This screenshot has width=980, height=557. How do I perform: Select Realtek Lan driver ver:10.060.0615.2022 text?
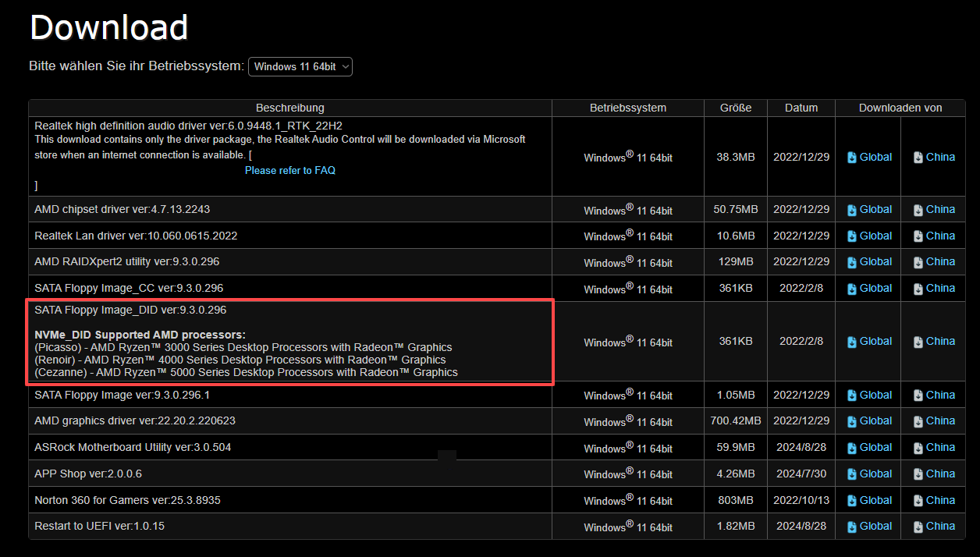[136, 236]
